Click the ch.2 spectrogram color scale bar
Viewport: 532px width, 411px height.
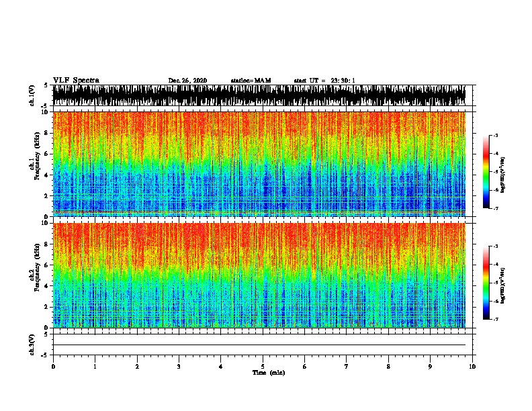[486, 283]
